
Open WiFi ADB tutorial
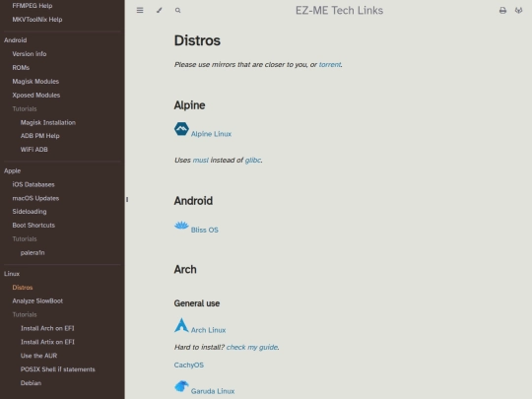pyautogui.click(x=34, y=150)
